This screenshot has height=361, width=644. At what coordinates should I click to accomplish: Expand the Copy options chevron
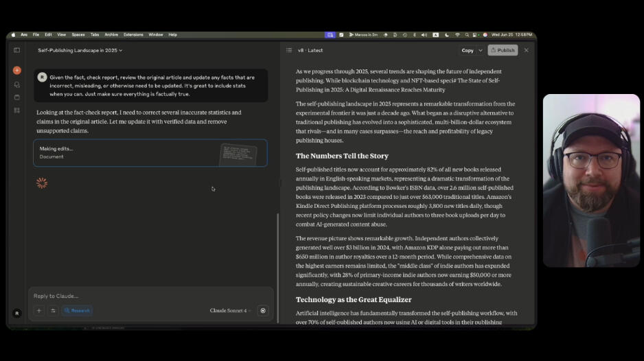(x=481, y=50)
